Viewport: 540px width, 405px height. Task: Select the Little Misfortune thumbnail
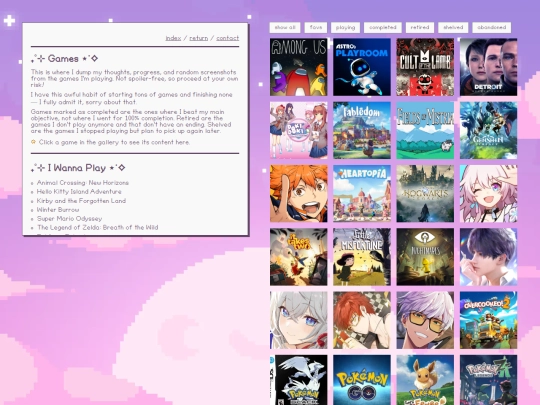362,257
